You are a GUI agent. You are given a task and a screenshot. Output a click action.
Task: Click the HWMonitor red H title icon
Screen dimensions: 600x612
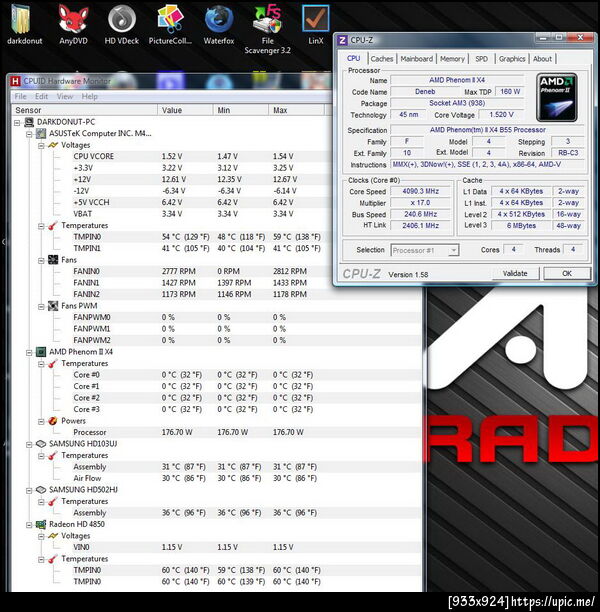pyautogui.click(x=16, y=81)
